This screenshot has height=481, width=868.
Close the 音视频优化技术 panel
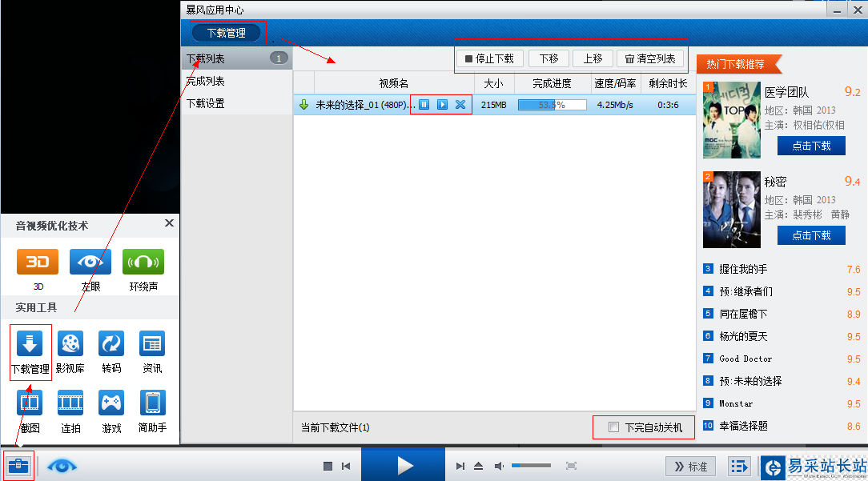(x=170, y=222)
